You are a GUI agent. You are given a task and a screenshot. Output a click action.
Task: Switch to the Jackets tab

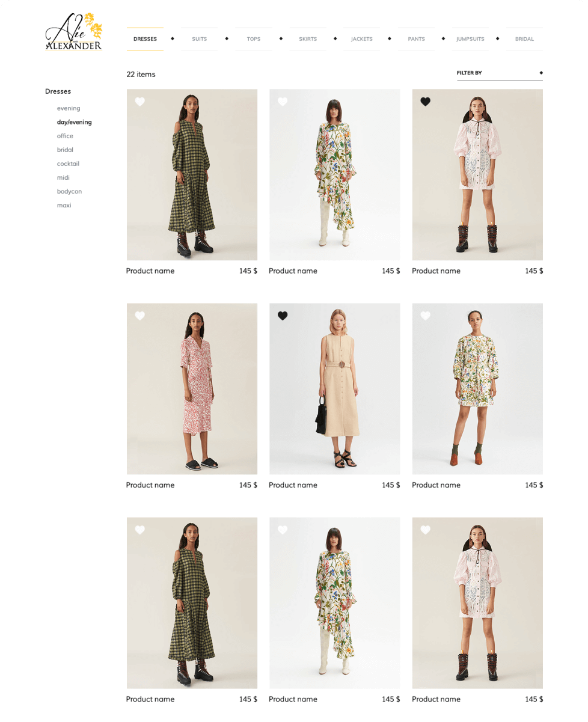click(x=362, y=39)
